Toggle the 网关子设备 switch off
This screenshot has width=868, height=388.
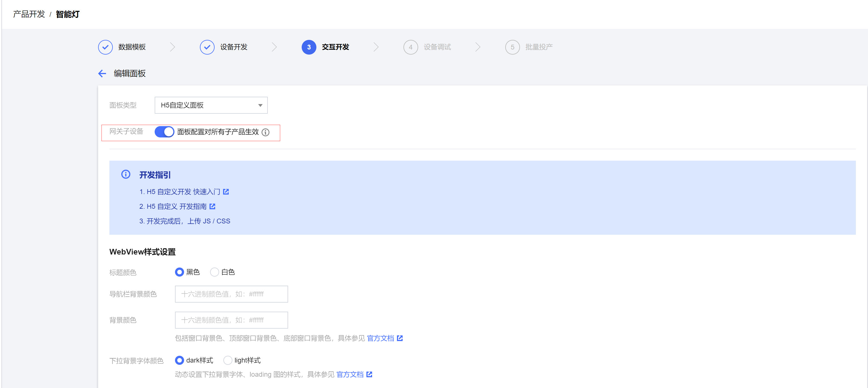pyautogui.click(x=165, y=132)
